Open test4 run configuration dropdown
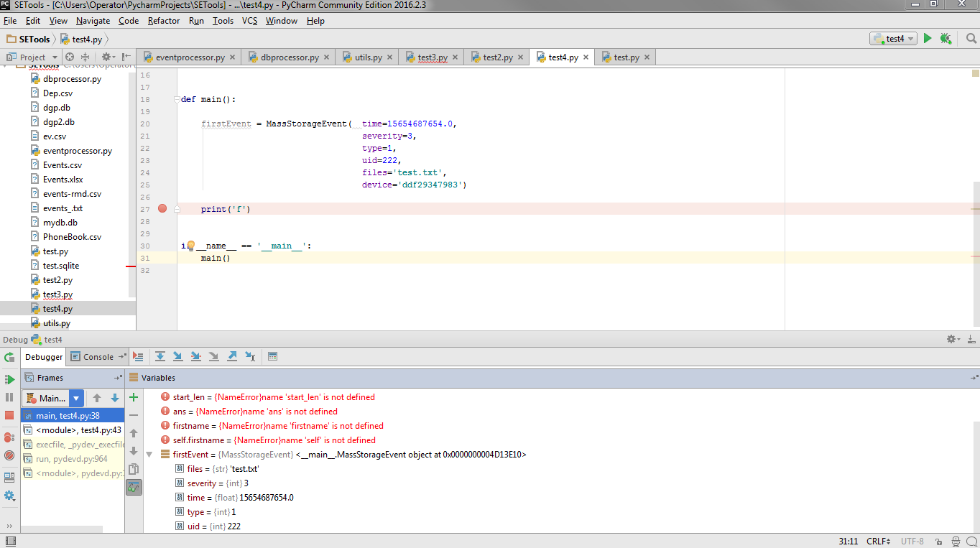Viewport: 980px width, 548px height. point(893,39)
